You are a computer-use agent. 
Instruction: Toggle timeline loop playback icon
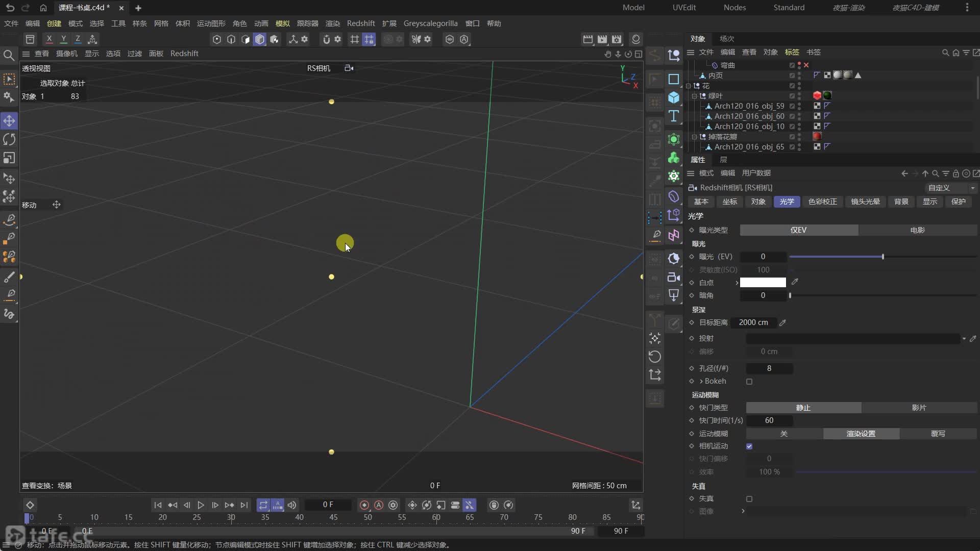tap(263, 505)
